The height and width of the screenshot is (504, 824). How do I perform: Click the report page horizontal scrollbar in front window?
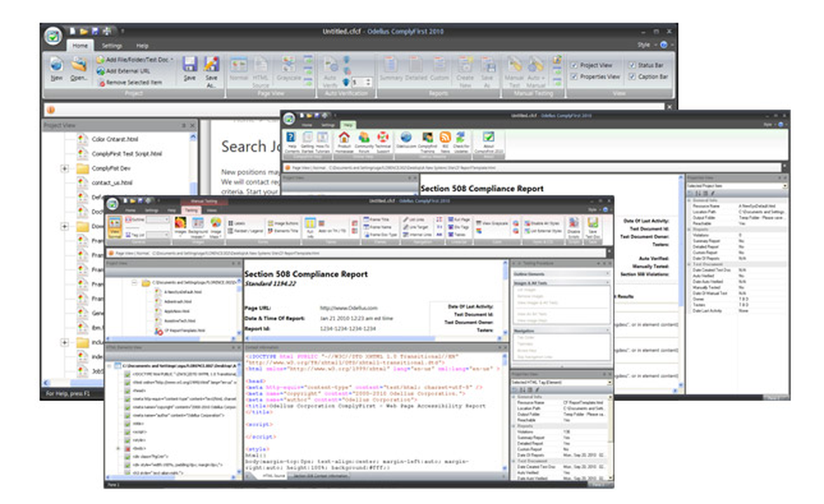pos(373,338)
